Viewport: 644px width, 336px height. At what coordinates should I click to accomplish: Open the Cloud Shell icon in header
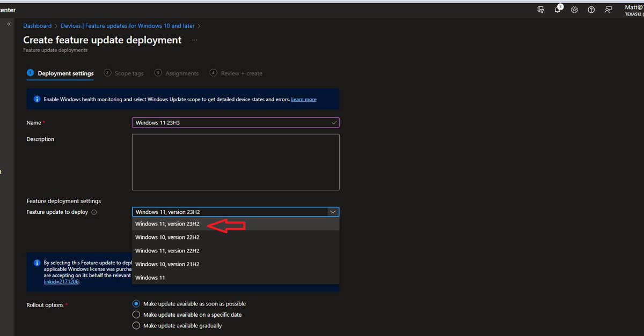[x=540, y=10]
